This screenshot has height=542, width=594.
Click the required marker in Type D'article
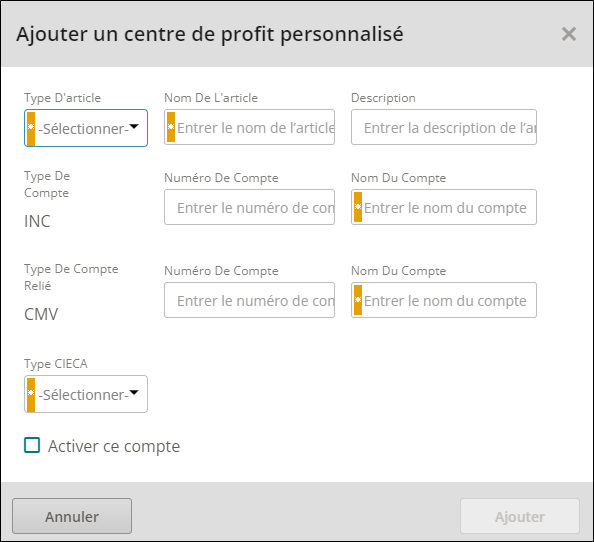(31, 128)
